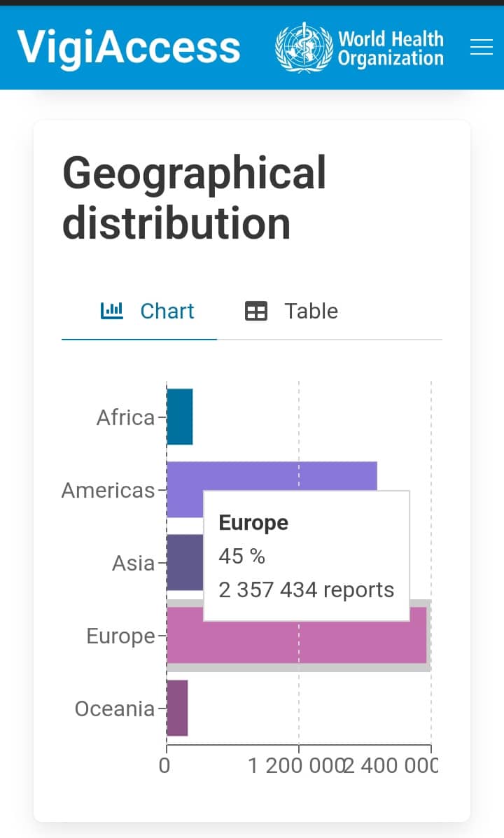Click the bar chart icon beside Chart
Screen dimensions: 504x838
[x=112, y=310]
